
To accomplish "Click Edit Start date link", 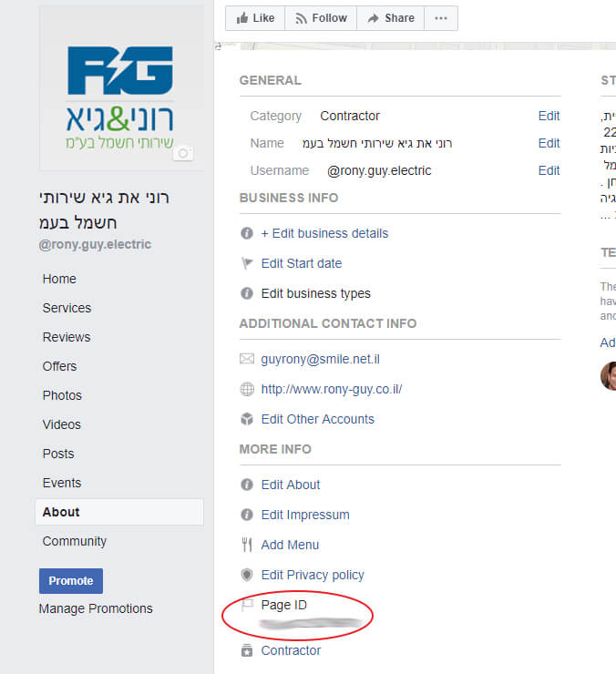I will point(302,263).
